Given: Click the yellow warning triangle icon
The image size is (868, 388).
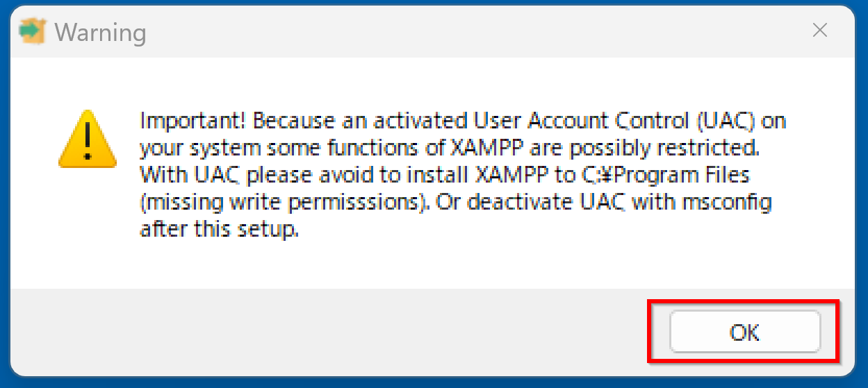Looking at the screenshot, I should click(86, 140).
